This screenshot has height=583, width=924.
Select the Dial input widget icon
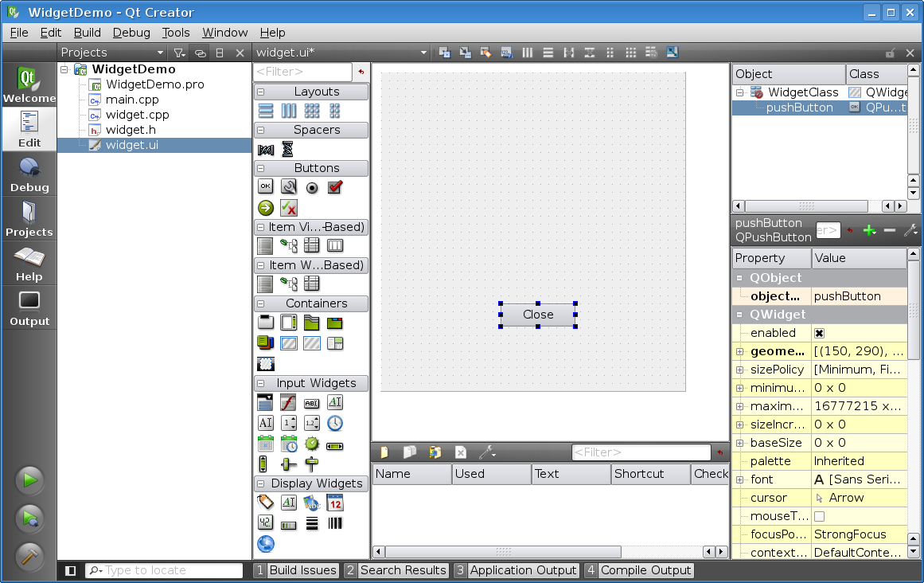[x=312, y=444]
